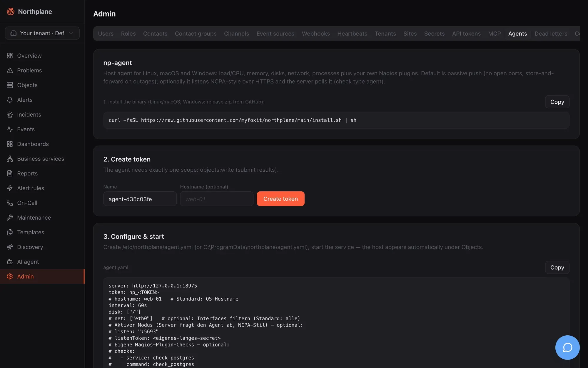Screen dimensions: 588x368
Task: Go to Alert rules in sidebar
Action: (42, 188)
